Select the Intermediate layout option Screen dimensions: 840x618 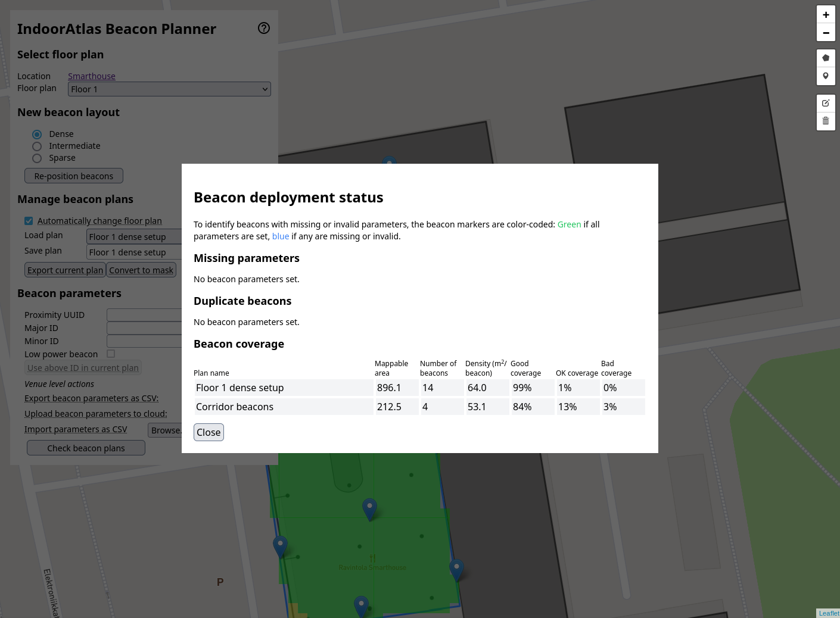coord(37,146)
